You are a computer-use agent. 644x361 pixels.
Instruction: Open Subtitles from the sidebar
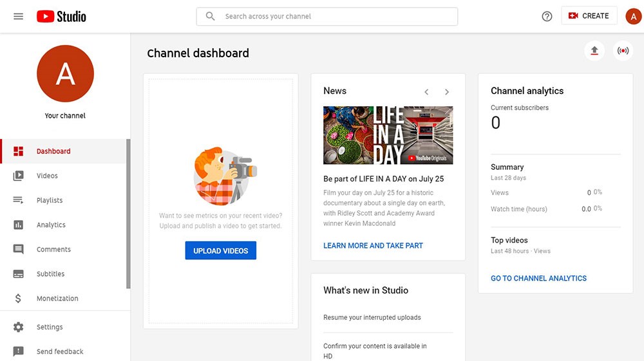point(63,273)
